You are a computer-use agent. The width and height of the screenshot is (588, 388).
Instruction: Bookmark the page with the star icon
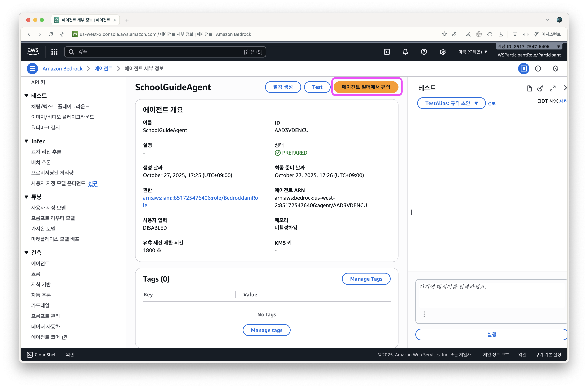tap(444, 34)
